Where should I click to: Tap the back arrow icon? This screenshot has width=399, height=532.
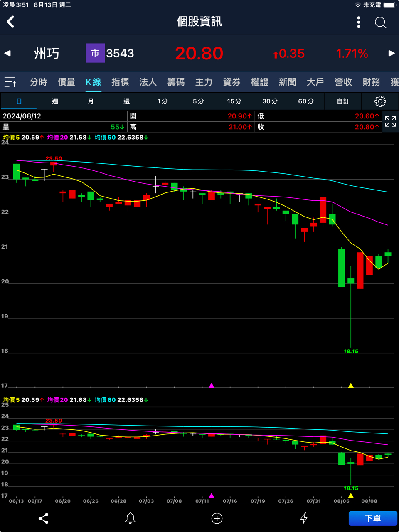[11, 22]
